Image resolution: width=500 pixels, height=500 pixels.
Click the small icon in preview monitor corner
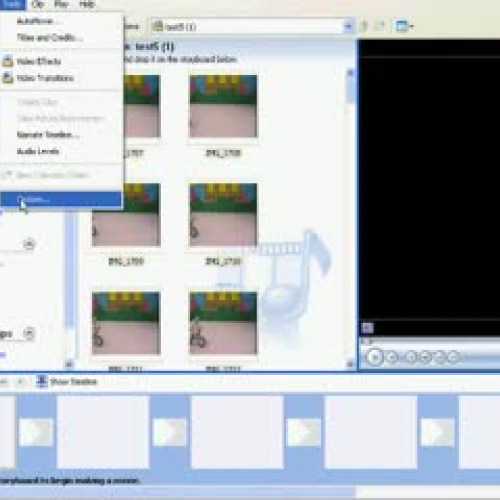click(x=368, y=328)
